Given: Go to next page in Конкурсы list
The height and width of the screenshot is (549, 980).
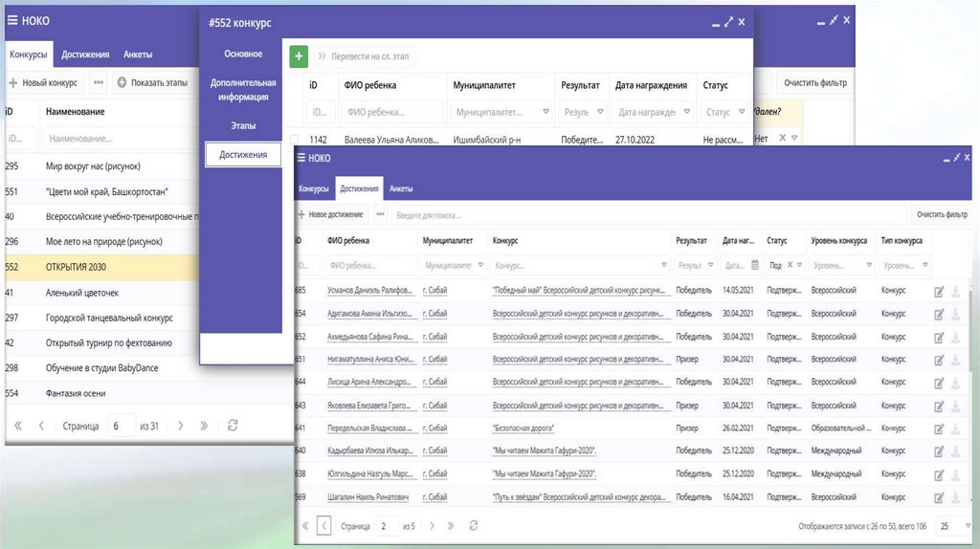Looking at the screenshot, I should click(x=181, y=426).
